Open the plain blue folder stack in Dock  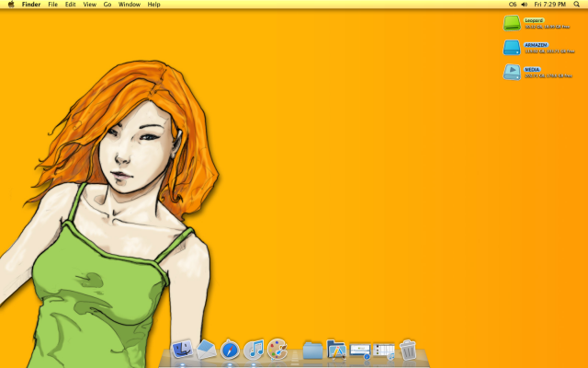(x=312, y=350)
